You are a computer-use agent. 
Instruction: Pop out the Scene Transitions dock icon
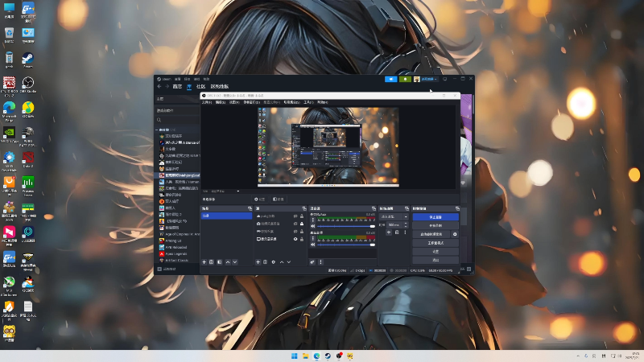click(x=407, y=208)
